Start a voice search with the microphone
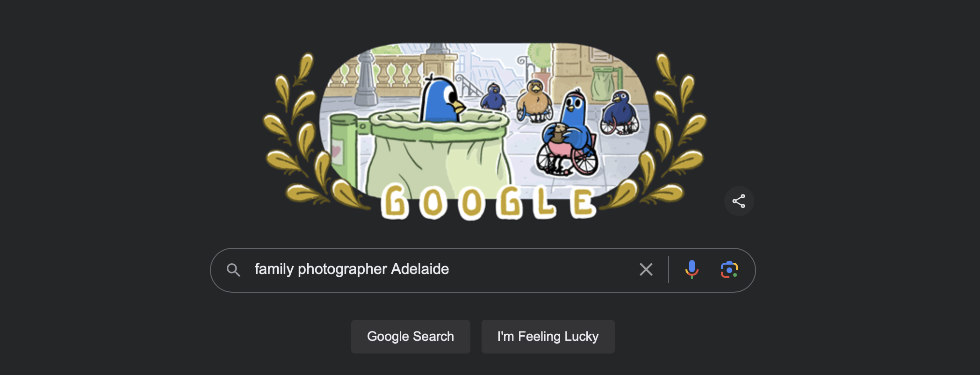 click(x=692, y=269)
